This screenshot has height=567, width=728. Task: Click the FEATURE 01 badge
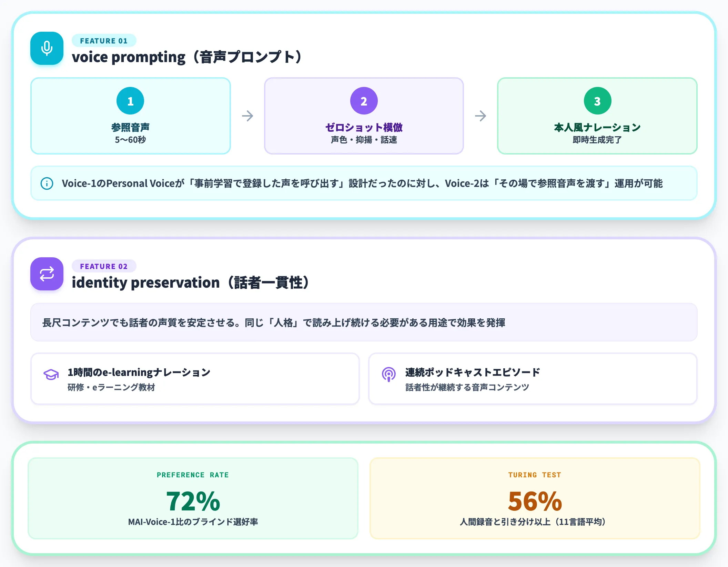tap(104, 41)
